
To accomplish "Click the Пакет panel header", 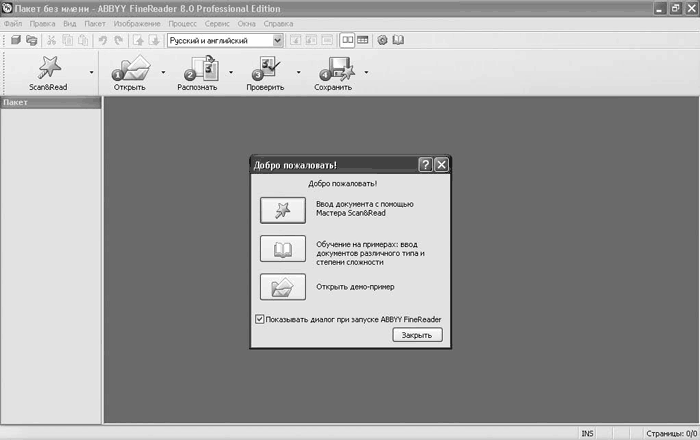I will coord(50,103).
